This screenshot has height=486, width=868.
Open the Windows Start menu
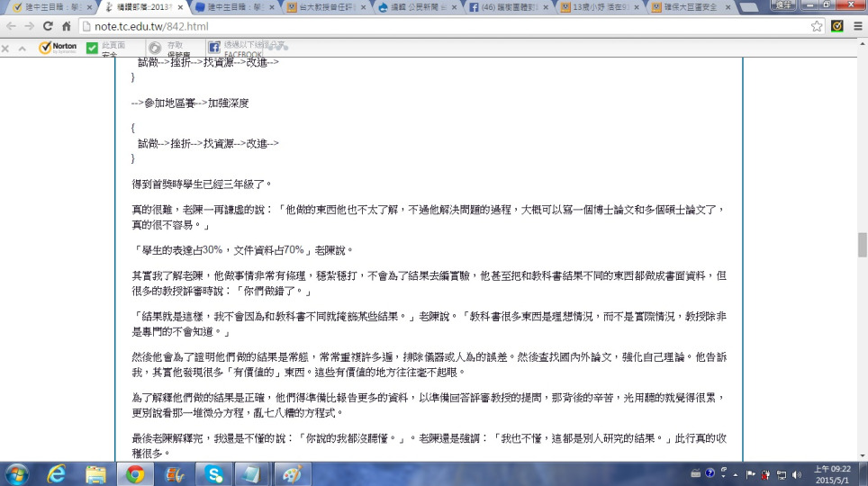[x=17, y=473]
